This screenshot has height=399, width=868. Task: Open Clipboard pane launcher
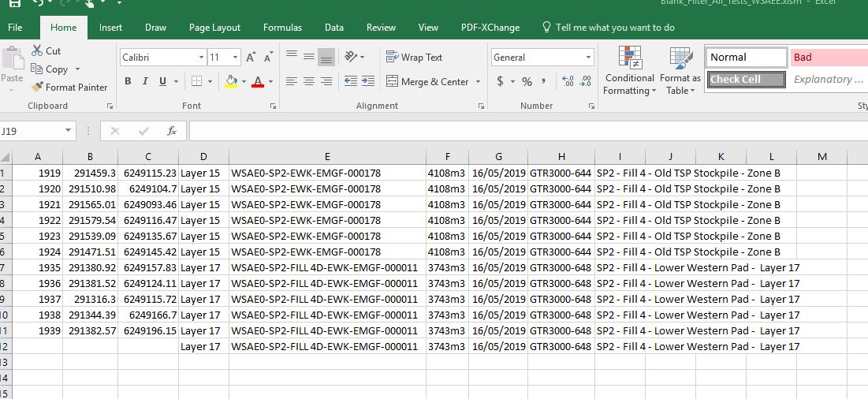110,106
